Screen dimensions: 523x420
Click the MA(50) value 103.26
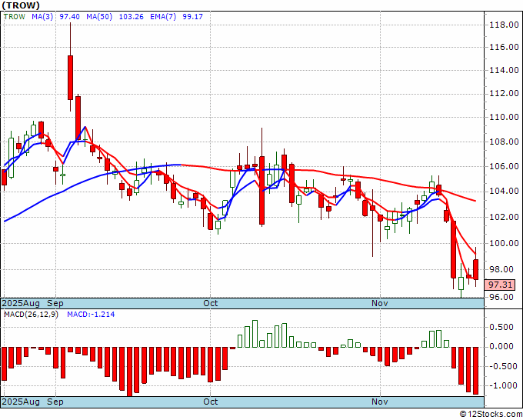[131, 17]
